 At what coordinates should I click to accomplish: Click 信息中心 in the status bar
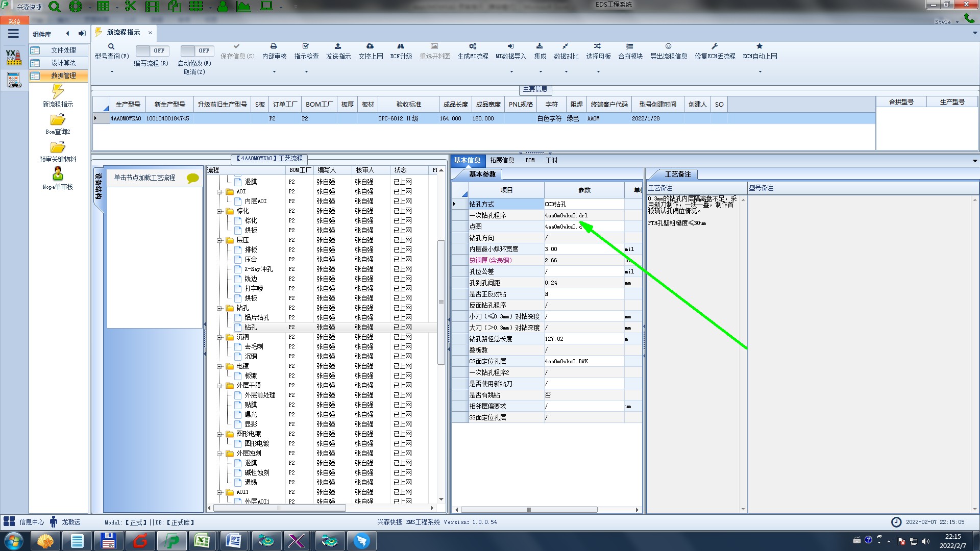pyautogui.click(x=23, y=522)
